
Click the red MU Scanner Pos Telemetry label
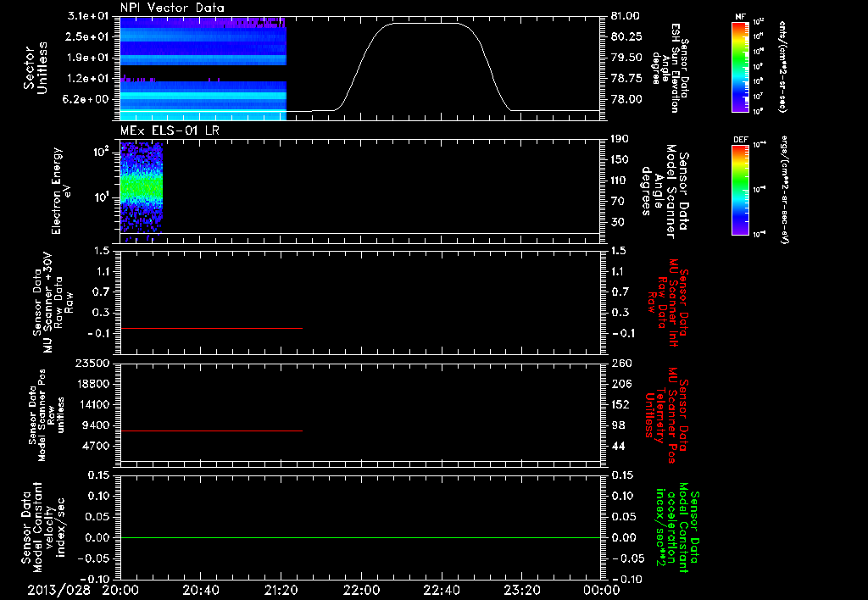[x=666, y=415]
